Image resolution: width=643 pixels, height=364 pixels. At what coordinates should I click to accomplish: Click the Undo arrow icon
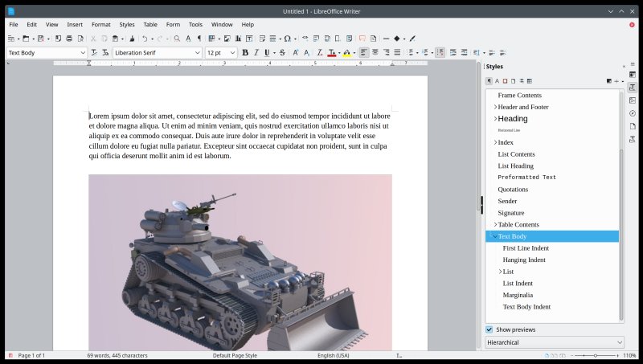pyautogui.click(x=144, y=39)
